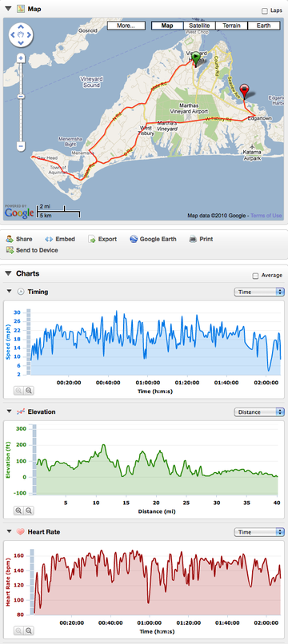This screenshot has height=644, width=288.
Task: Open the Elevation chart Distance dropdown
Action: [x=259, y=412]
